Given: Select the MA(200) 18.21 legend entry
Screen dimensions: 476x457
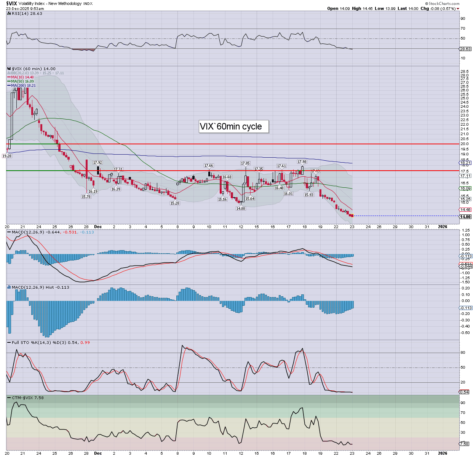Looking at the screenshot, I should [23, 86].
